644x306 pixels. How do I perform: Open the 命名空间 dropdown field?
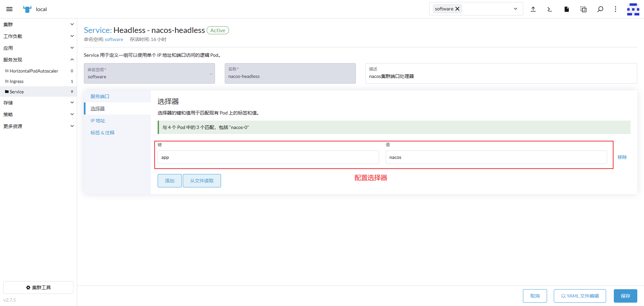pos(149,73)
